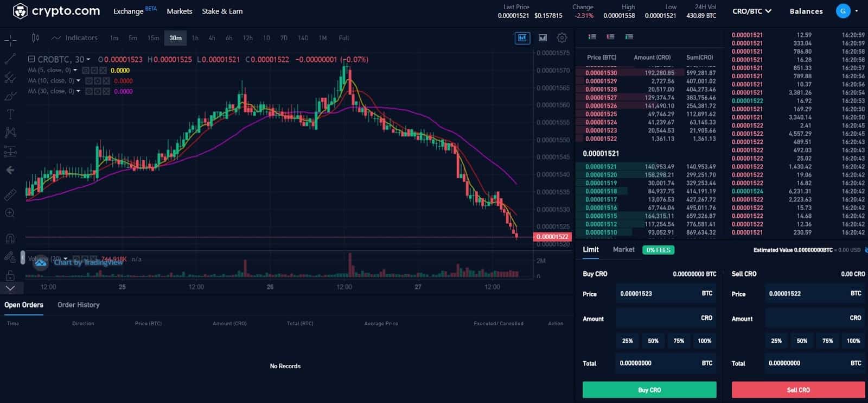Set chart interval to 1m

click(114, 38)
